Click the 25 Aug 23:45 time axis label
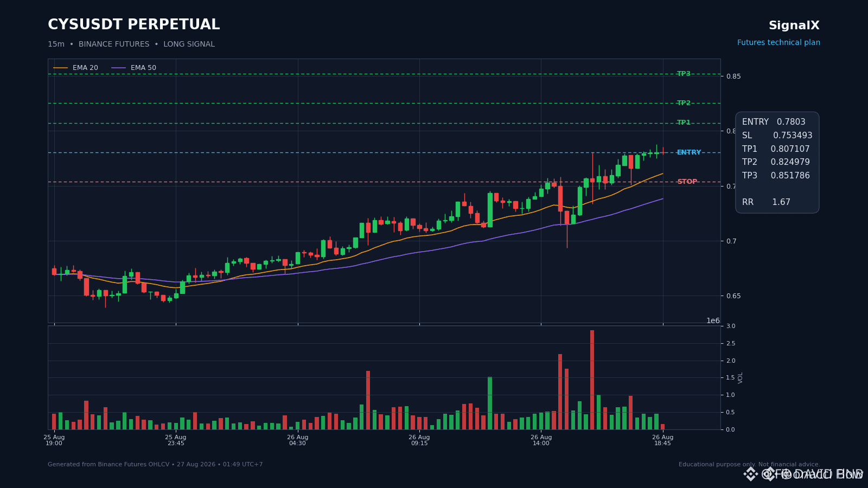 176,440
